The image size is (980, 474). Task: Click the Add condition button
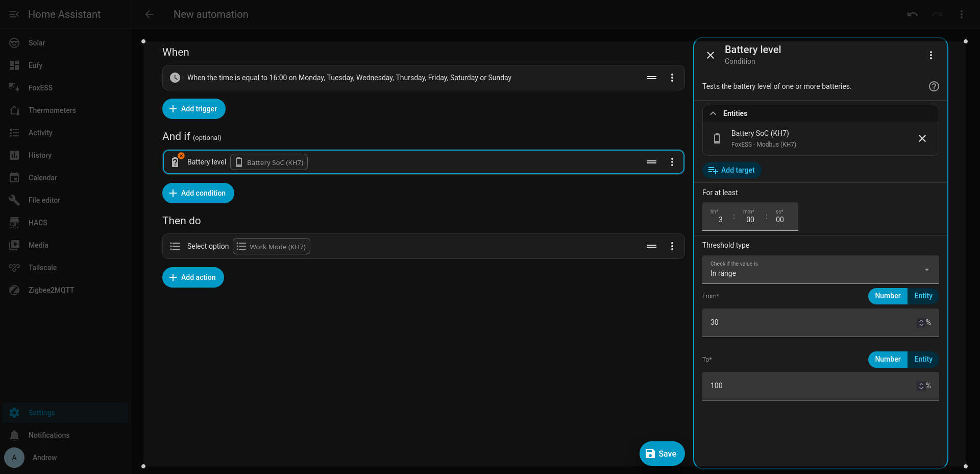pyautogui.click(x=198, y=193)
